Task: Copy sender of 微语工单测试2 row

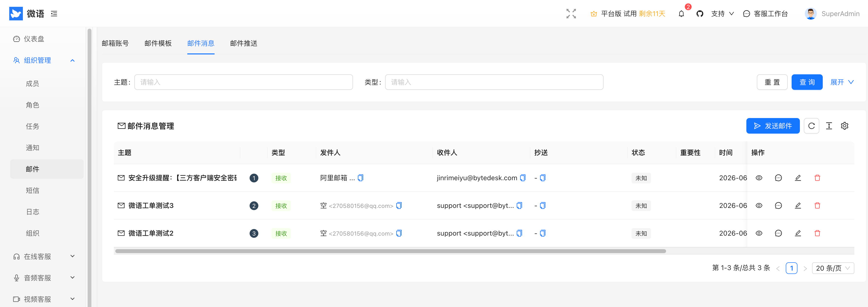Action: pyautogui.click(x=399, y=233)
